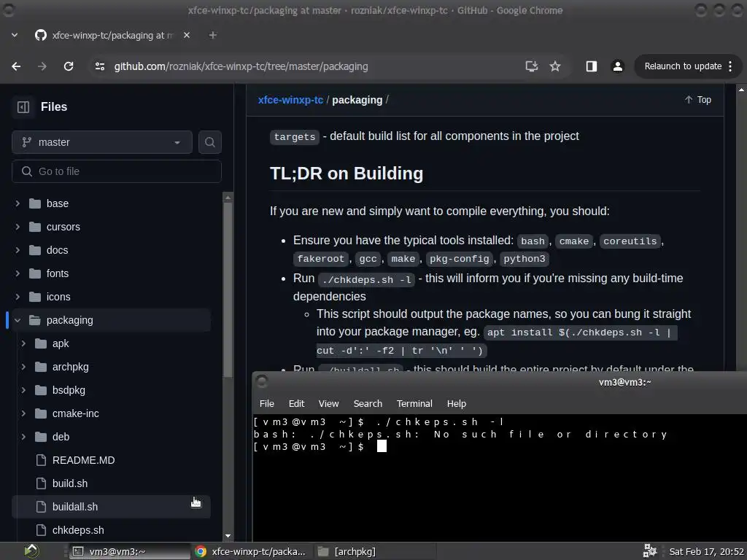This screenshot has height=560, width=747.
Task: Click scroll-down arrow of file tree scrollbar
Action: 228,536
